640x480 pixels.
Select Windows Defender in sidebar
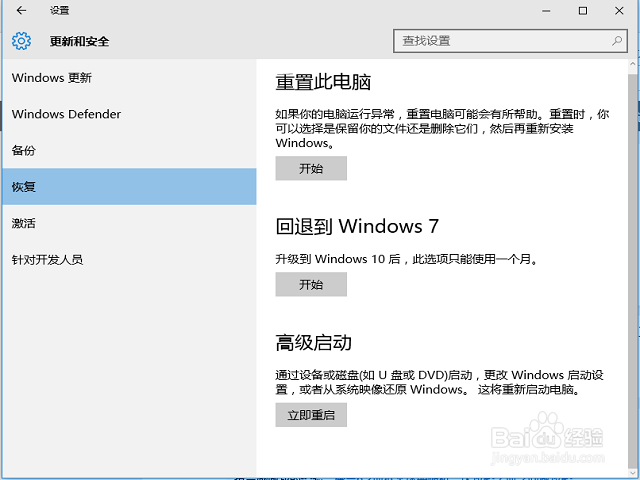130,114
